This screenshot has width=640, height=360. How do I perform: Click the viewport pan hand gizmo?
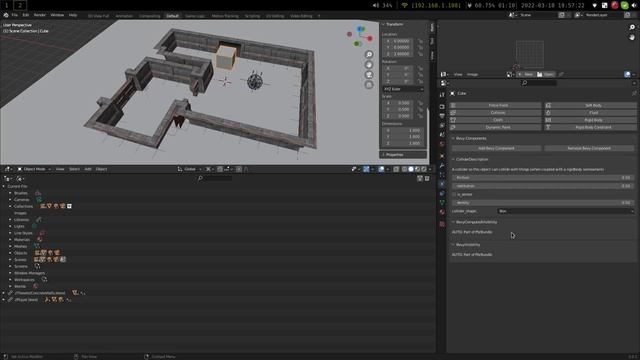[369, 64]
